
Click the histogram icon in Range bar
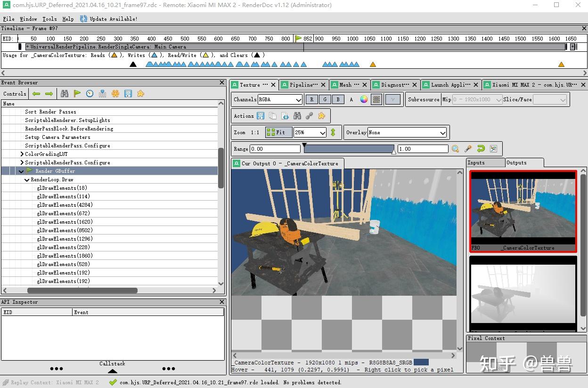tap(493, 149)
